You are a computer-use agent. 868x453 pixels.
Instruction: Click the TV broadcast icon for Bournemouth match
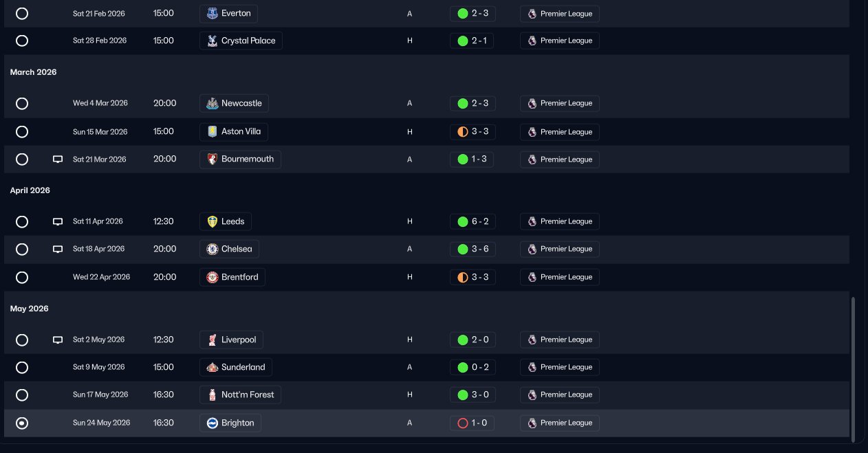58,159
